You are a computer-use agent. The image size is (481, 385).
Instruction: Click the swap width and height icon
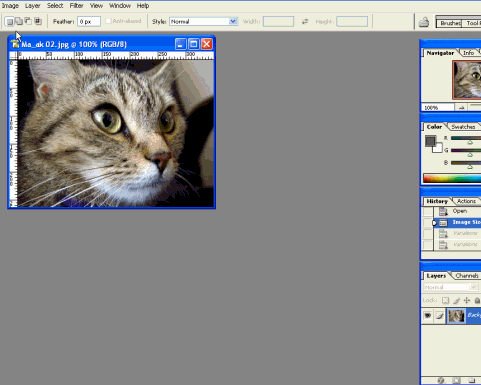305,22
